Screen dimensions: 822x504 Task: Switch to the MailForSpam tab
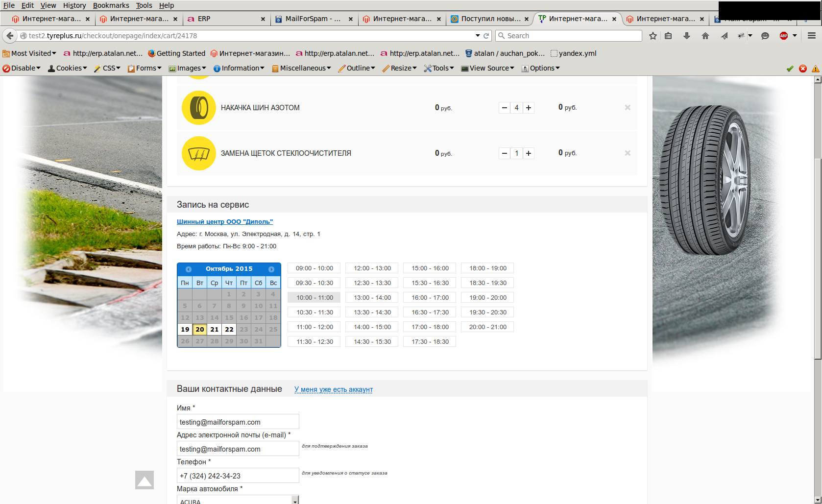[314, 19]
